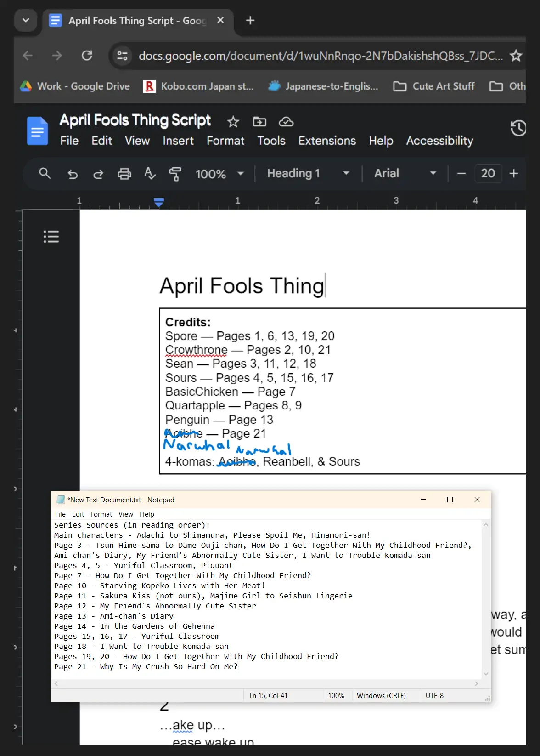The width and height of the screenshot is (540, 756).
Task: Check the cloud save status icon
Action: (x=286, y=122)
